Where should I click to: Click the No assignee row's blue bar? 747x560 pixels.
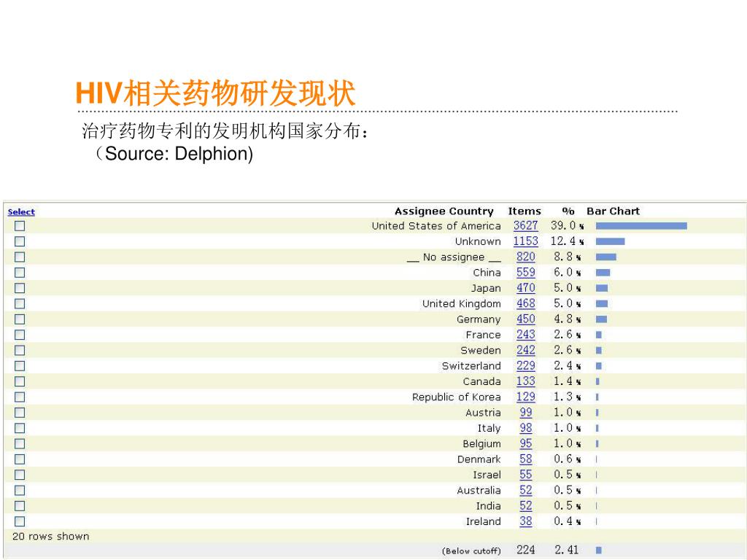(606, 257)
